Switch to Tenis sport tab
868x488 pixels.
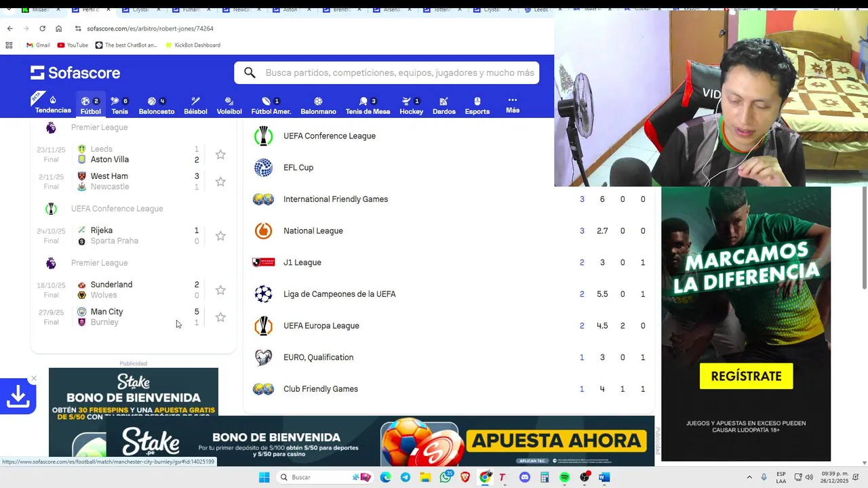(x=119, y=105)
